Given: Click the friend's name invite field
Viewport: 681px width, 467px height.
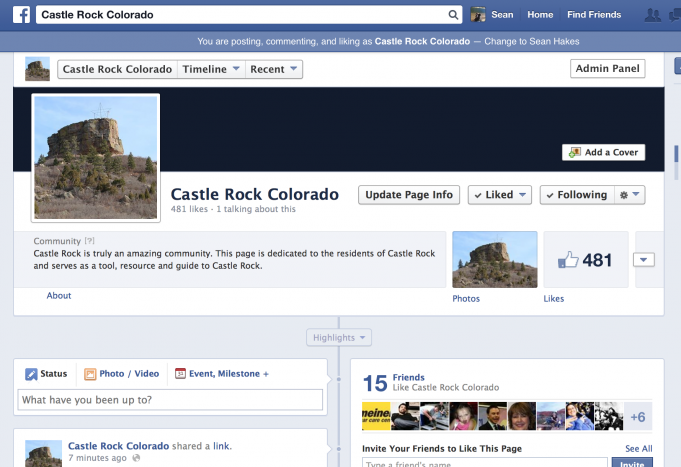Looking at the screenshot, I should tap(485, 463).
